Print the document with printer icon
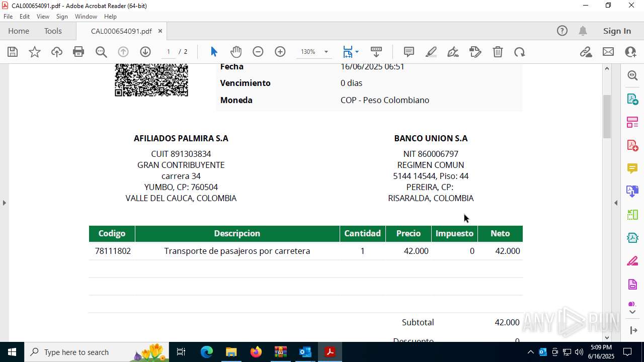 (78, 52)
